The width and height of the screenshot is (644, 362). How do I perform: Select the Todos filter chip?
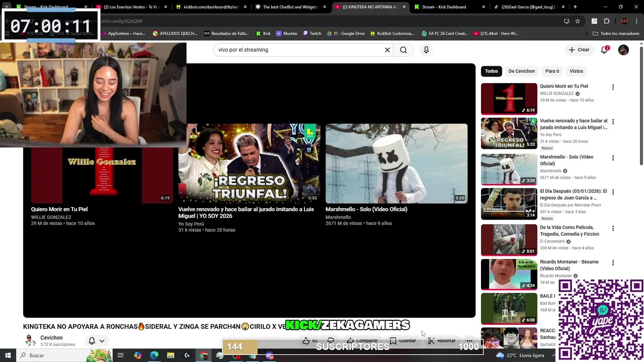click(492, 71)
